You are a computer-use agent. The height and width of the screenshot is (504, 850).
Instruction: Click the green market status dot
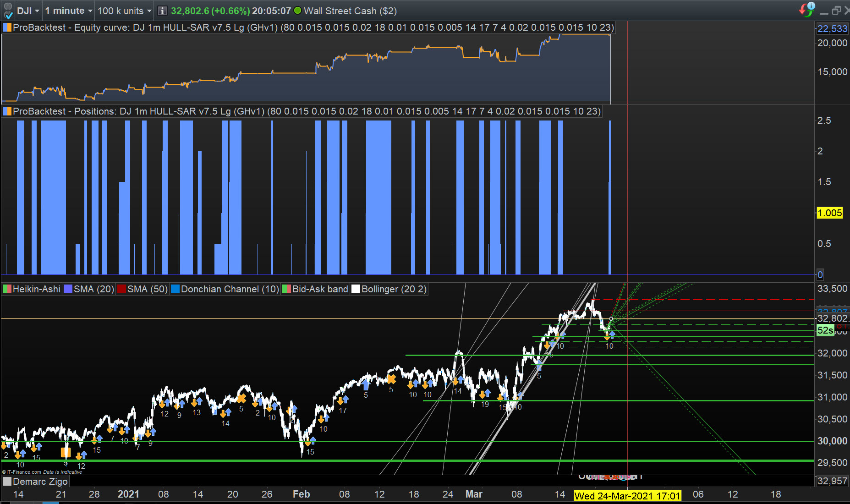[x=297, y=10]
